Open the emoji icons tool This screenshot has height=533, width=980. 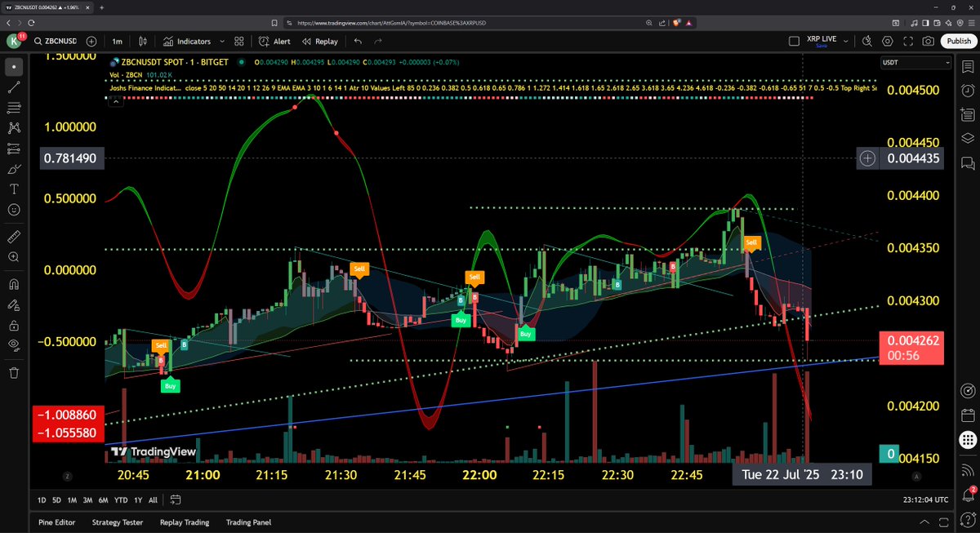click(14, 210)
